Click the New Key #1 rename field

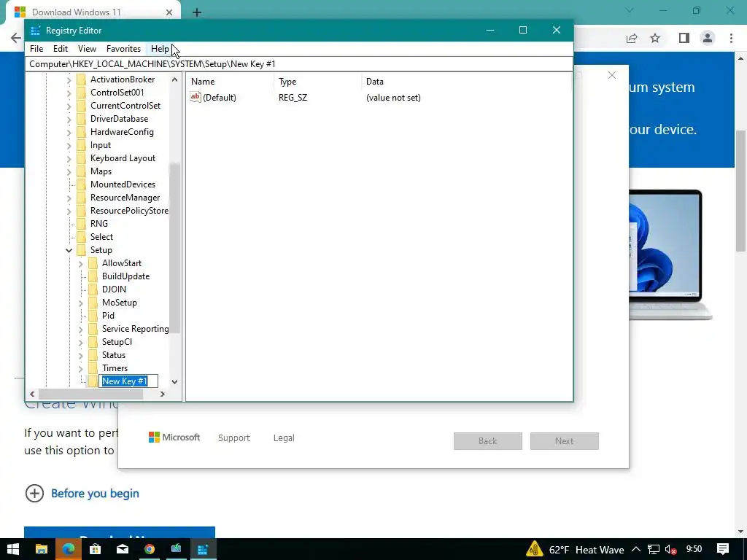click(x=128, y=381)
